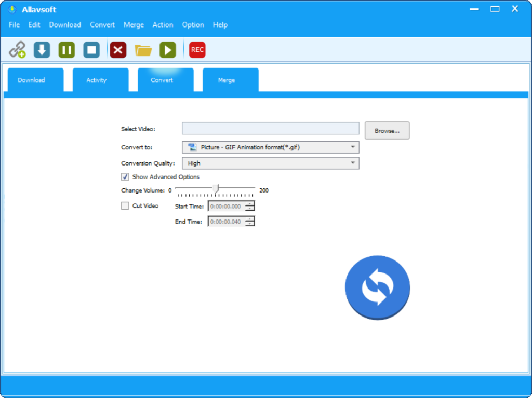
Task: Start conversion with the big circular convert button
Action: (377, 287)
